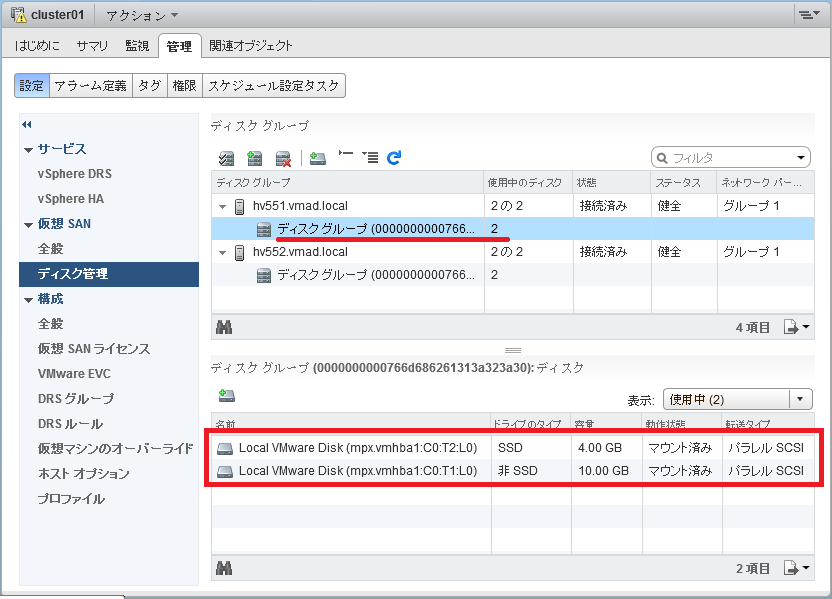Image resolution: width=832 pixels, height=599 pixels.
Task: Open the アクション dropdown menu
Action: pos(142,15)
